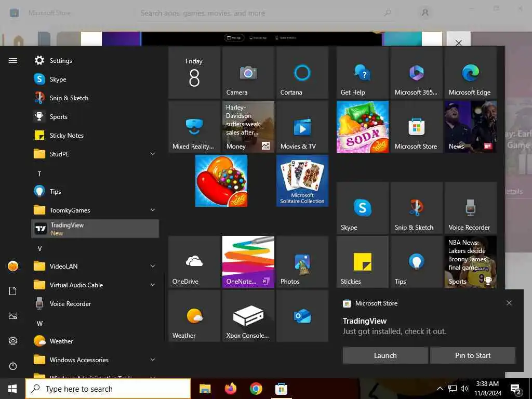This screenshot has height=399, width=532.
Task: Expand the Windows Accessories folder
Action: point(95,360)
